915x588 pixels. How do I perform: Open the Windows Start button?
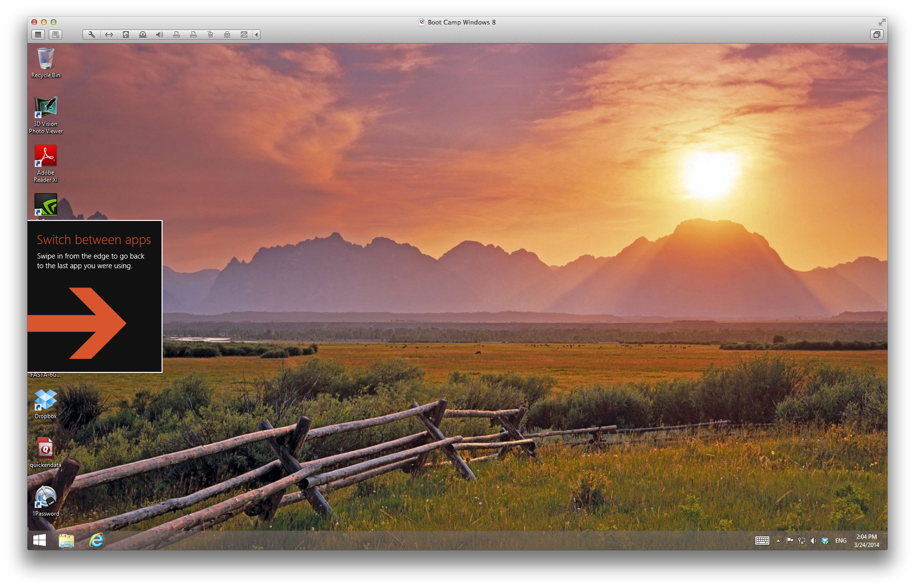[40, 540]
